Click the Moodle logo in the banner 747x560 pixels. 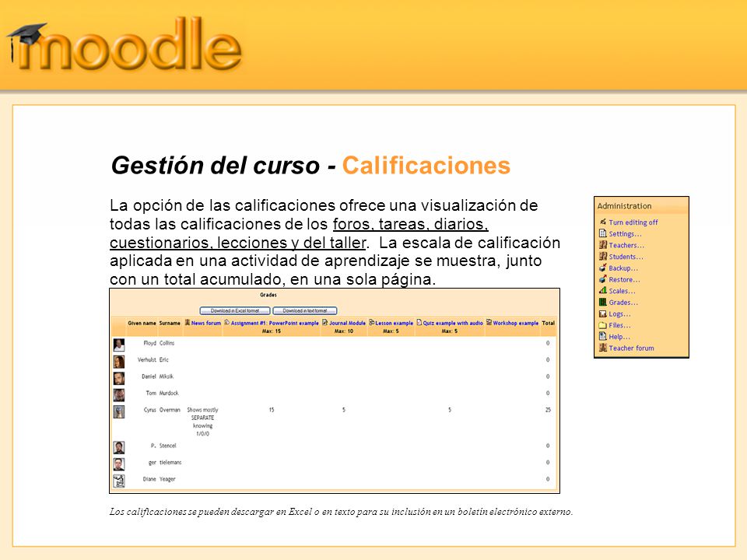(124, 44)
